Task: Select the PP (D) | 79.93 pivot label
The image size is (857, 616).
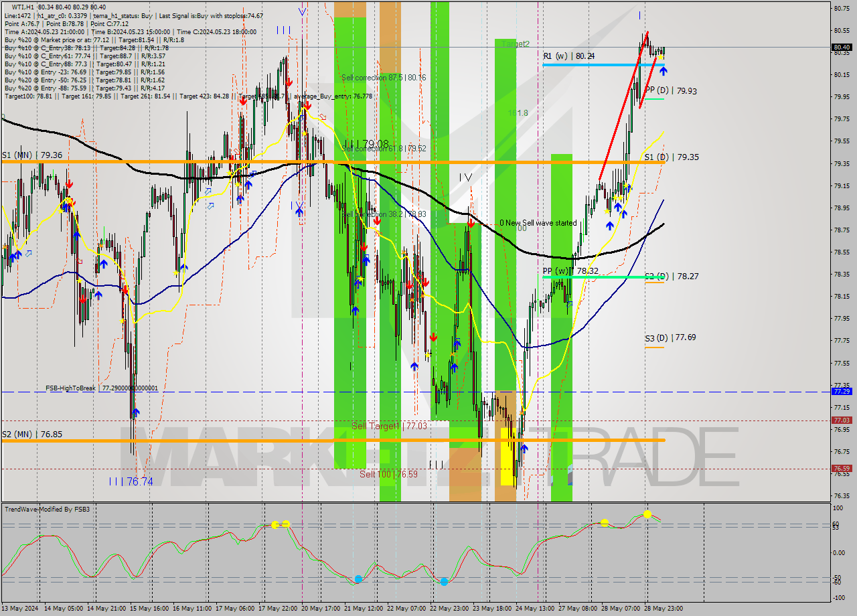Action: point(671,90)
